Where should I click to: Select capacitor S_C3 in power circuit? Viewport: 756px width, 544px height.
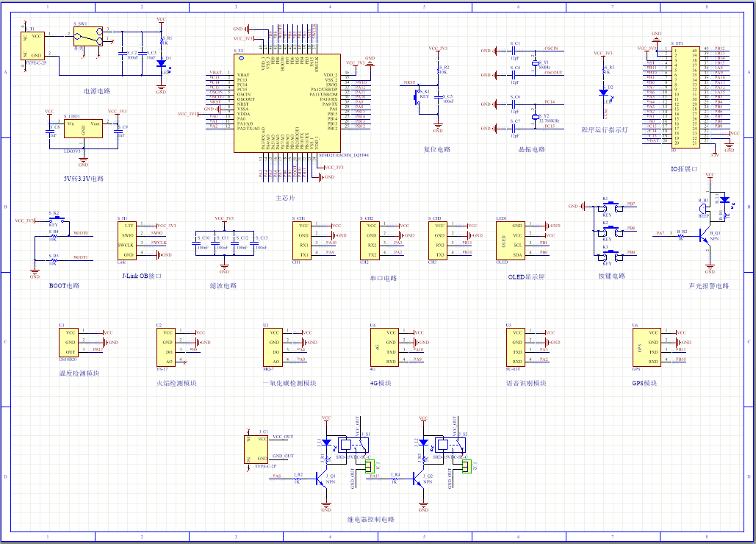click(143, 53)
